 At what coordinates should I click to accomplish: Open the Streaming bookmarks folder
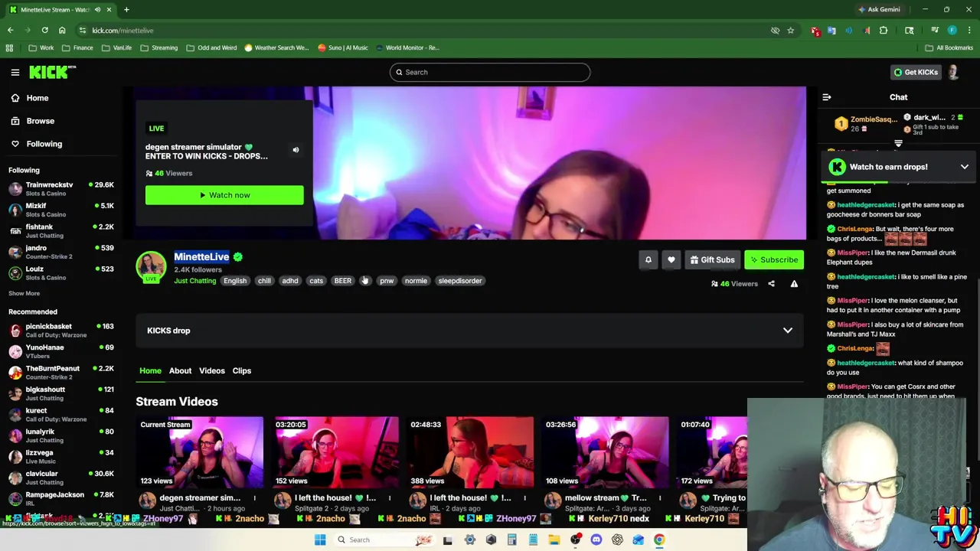coord(159,47)
